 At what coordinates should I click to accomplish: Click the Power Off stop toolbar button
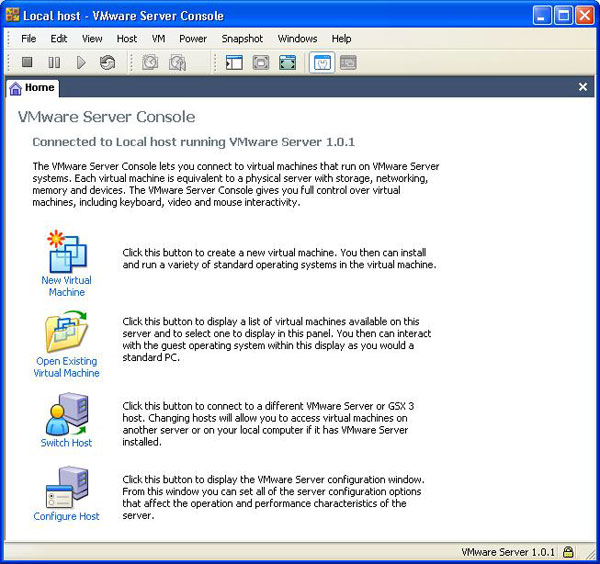[x=27, y=62]
